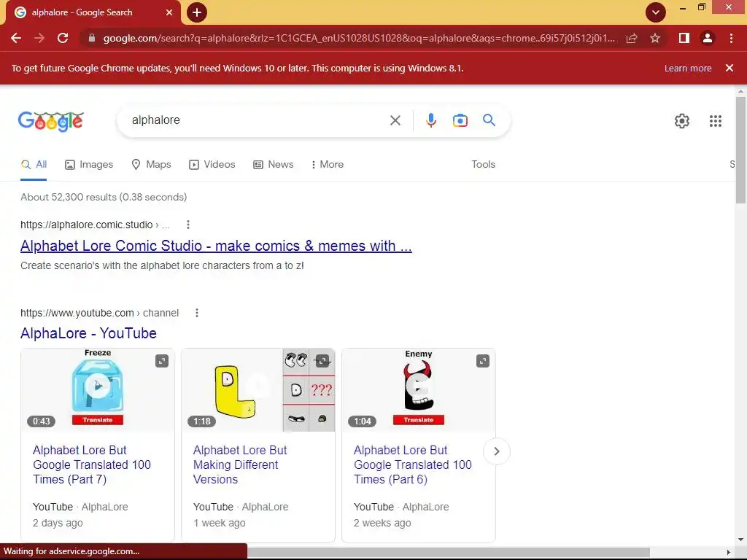Open Chrome three-dot menu
The width and height of the screenshot is (747, 560).
(731, 38)
